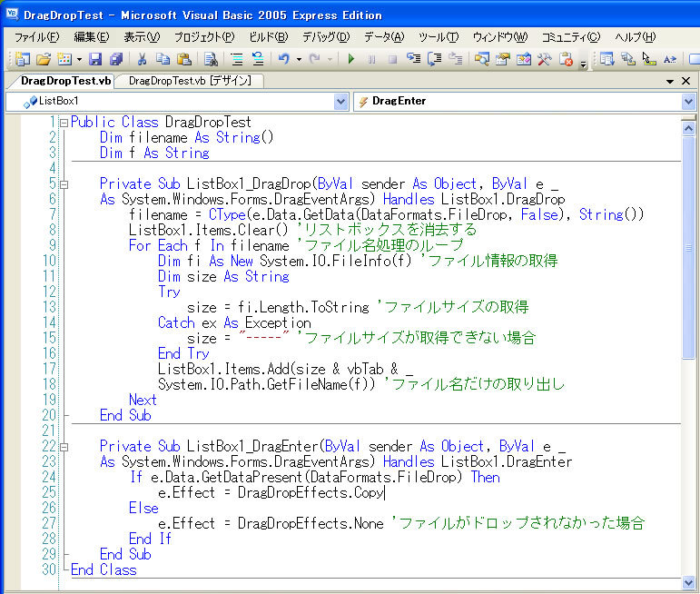Click the code line 'ListBox1.Items.Clear()'
The width and height of the screenshot is (700, 594).
pos(209,230)
